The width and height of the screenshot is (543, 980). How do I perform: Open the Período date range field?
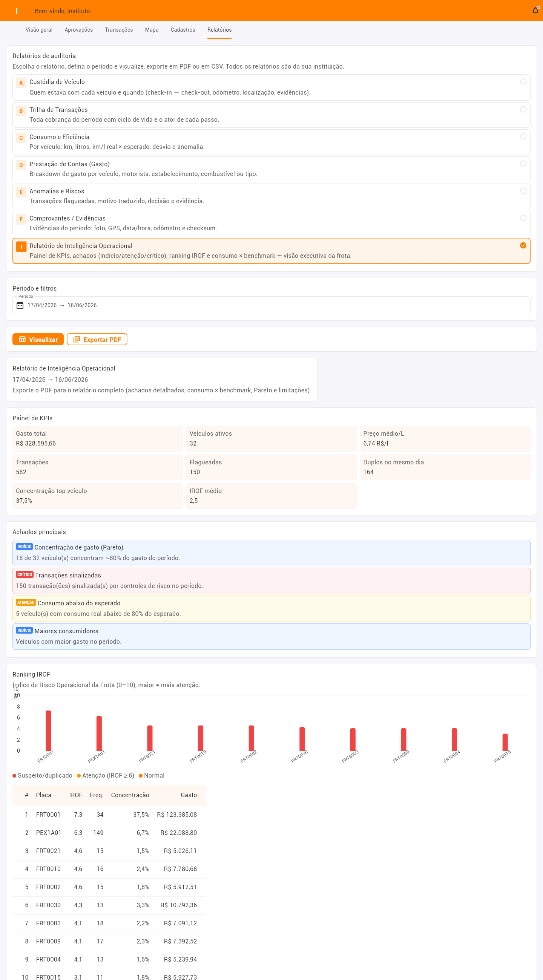coord(271,305)
